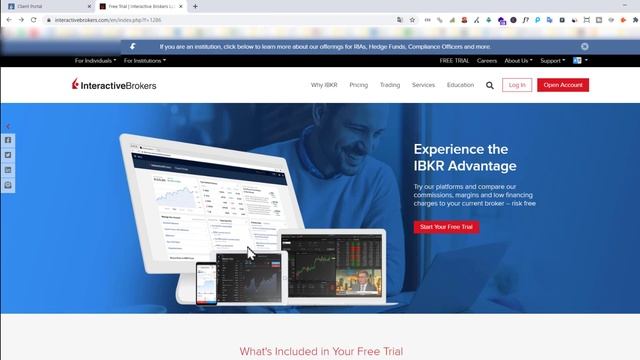The height and width of the screenshot is (360, 640).
Task: Bookmark this page with the star icon
Action: pyautogui.click(x=412, y=20)
